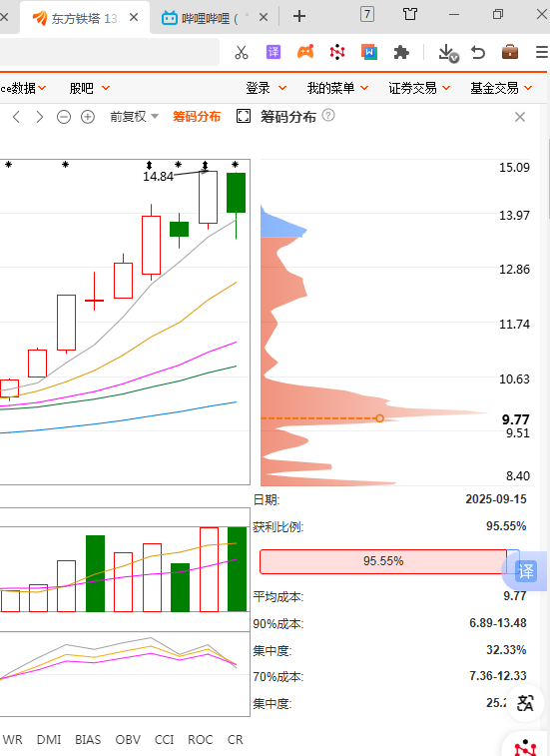Image resolution: width=550 pixels, height=756 pixels.
Task: Expand the 我的菜单 dropdown menu
Action: coord(337,88)
